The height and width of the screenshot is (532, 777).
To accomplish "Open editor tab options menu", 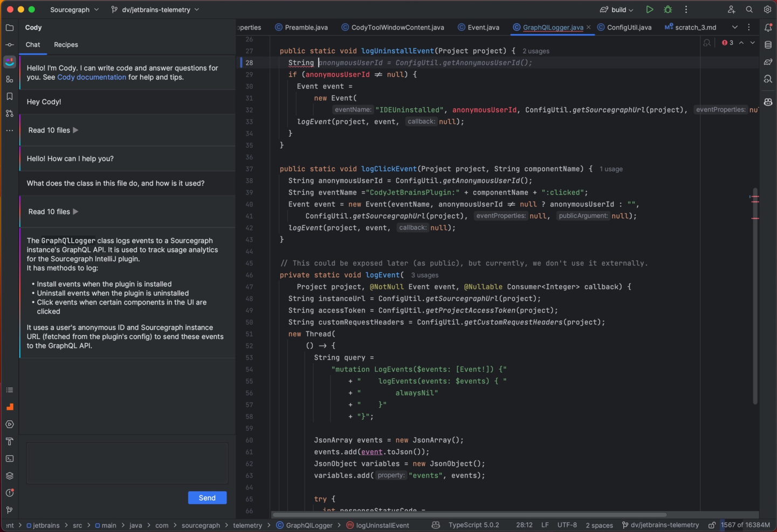I will point(749,27).
